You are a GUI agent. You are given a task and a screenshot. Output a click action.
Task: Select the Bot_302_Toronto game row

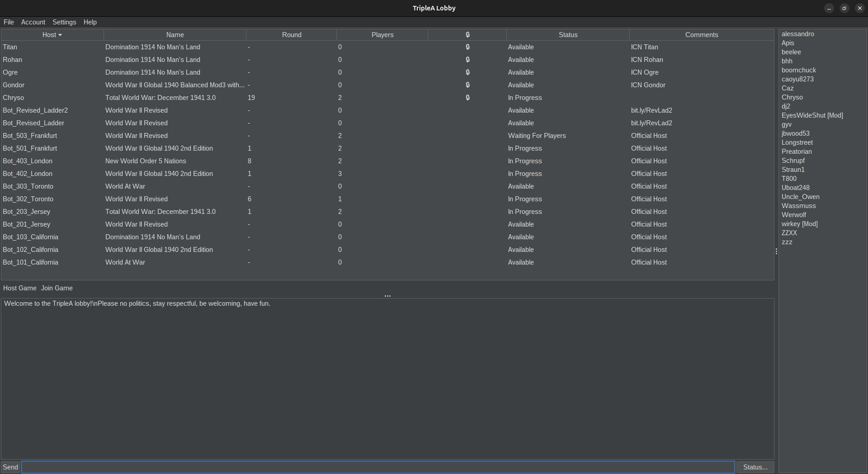tap(387, 199)
